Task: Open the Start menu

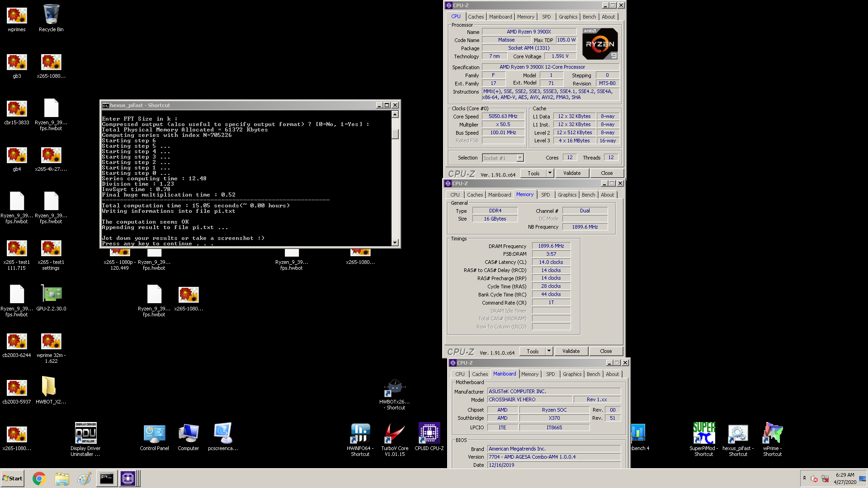Action: 13,479
